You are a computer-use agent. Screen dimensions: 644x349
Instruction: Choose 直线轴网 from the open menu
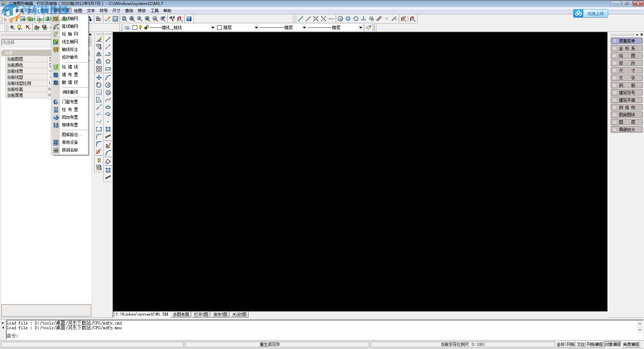70,18
